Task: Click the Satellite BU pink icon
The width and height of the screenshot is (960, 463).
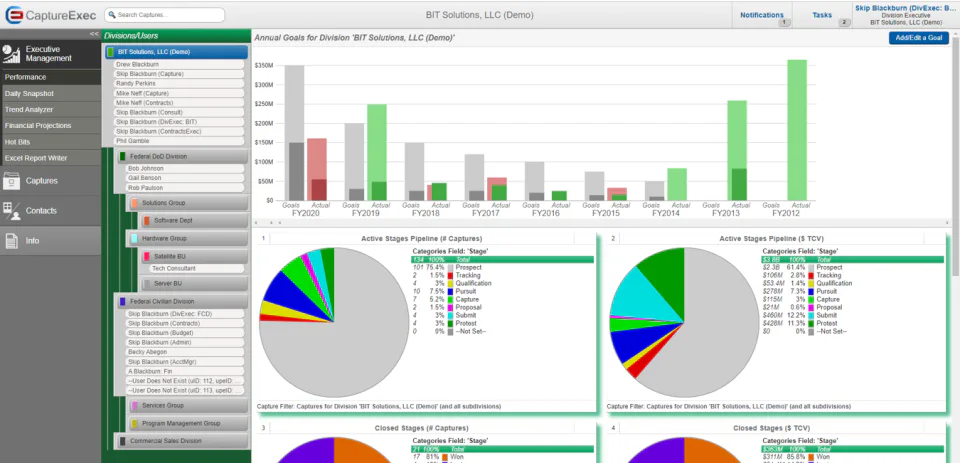Action: pos(147,257)
